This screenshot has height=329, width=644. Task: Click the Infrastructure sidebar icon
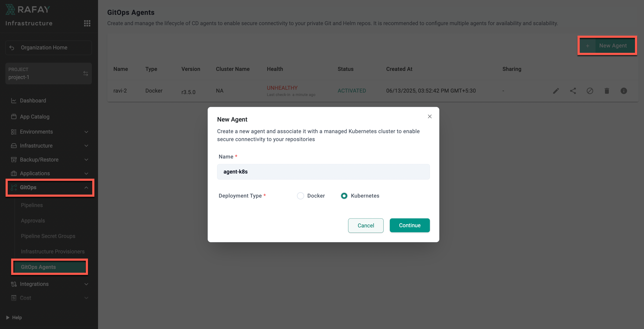pos(14,146)
